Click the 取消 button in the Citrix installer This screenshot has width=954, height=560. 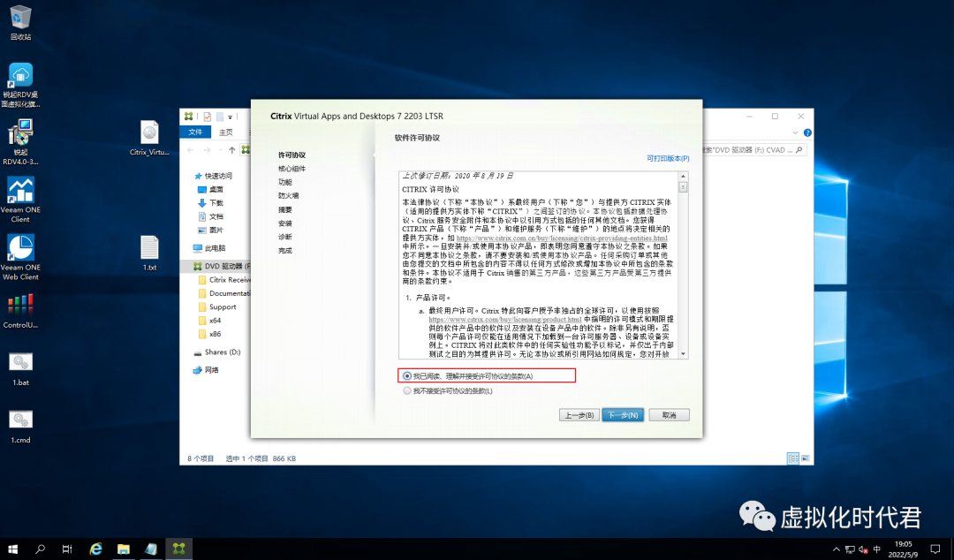pos(669,415)
